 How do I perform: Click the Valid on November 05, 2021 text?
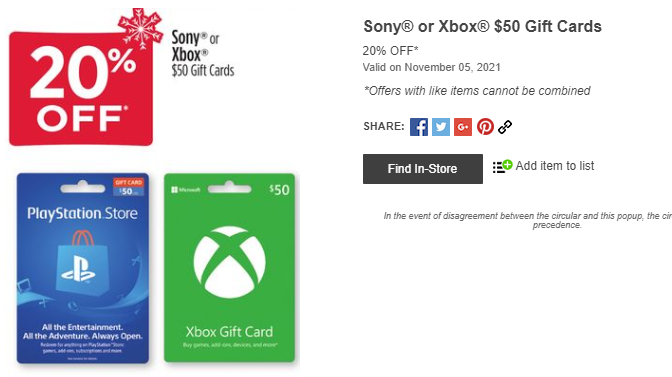pyautogui.click(x=432, y=67)
